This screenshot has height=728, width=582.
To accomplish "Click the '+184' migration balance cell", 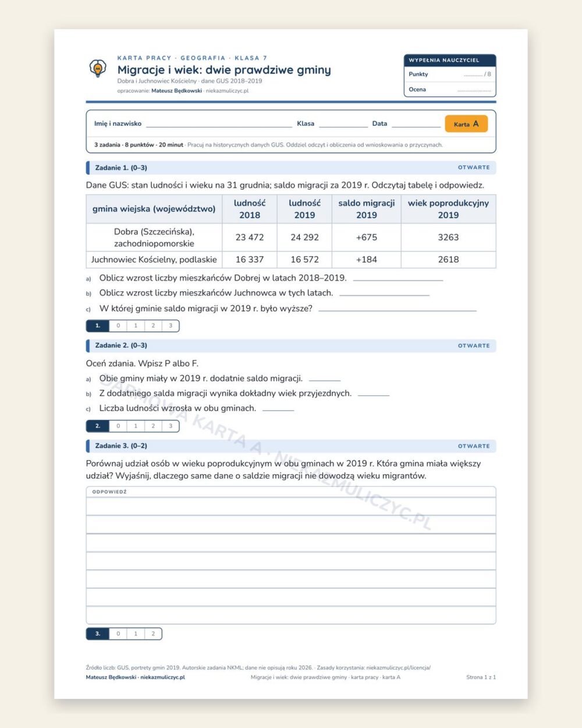I will click(367, 260).
